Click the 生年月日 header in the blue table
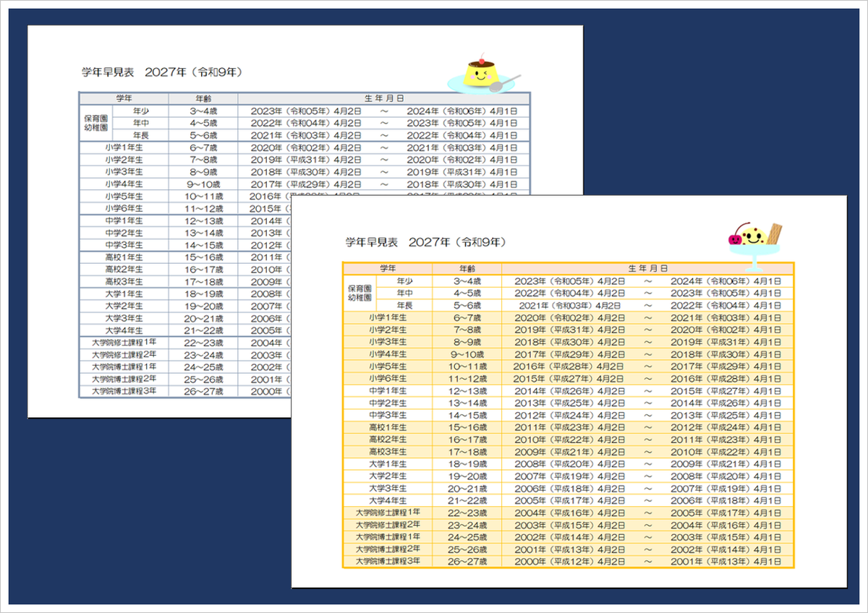Screen dimensions: 868x613 tap(384, 98)
